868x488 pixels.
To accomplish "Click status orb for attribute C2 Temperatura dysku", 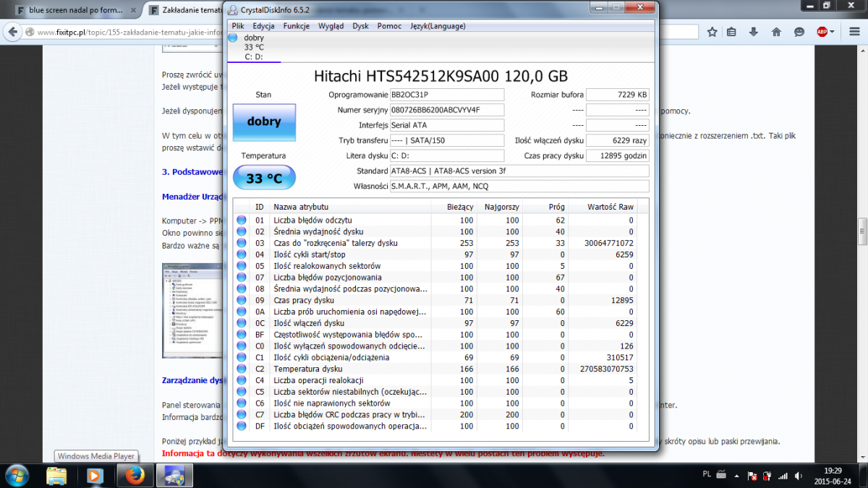I will tap(241, 369).
